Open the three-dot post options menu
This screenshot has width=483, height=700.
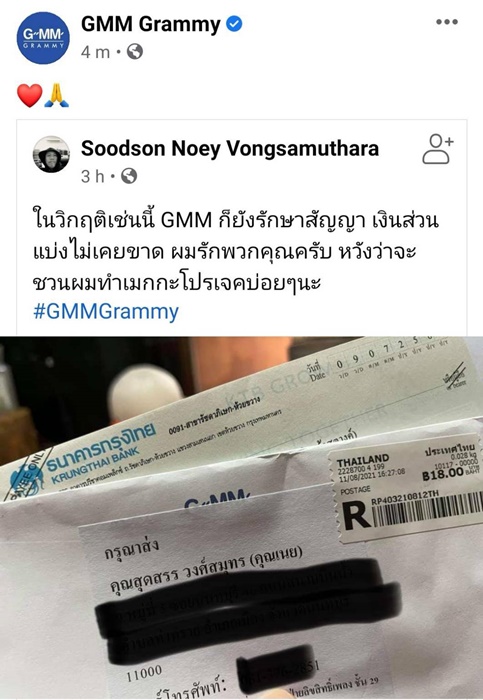coord(447,22)
